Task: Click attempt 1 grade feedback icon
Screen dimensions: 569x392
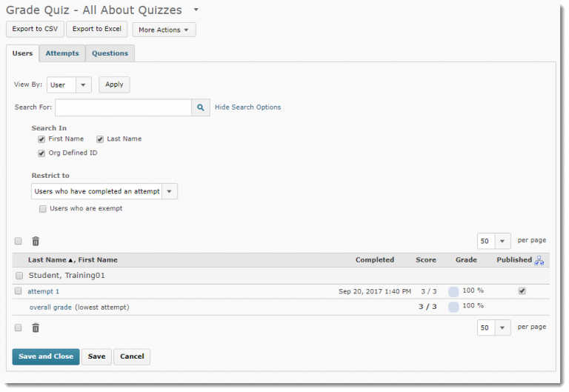Action: point(453,291)
